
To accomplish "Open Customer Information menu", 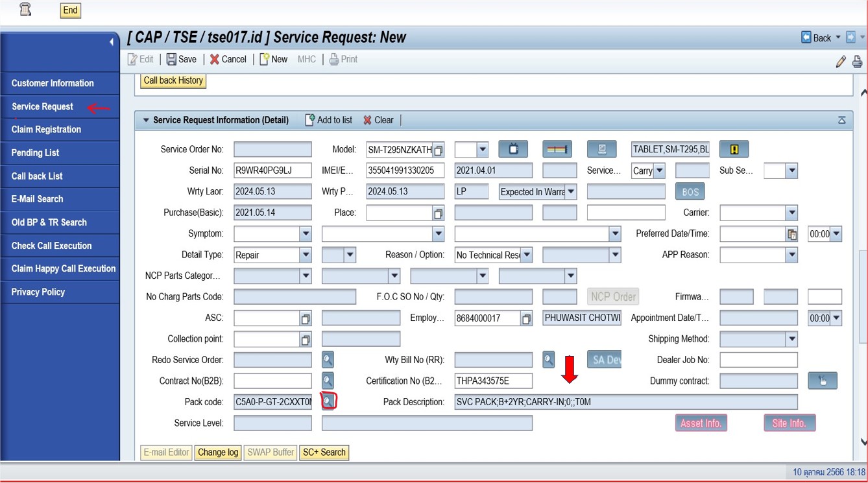I will pos(53,83).
